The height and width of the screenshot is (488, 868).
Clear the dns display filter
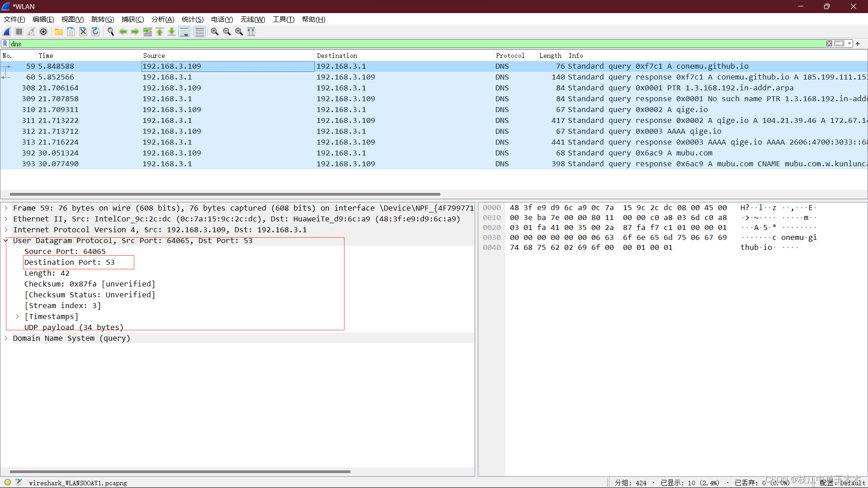click(x=829, y=44)
